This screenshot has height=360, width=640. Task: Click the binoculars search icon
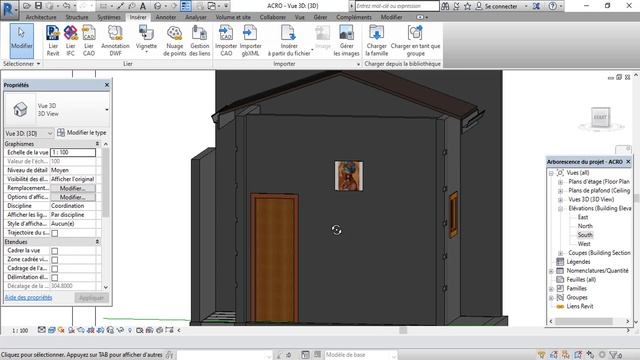pos(445,6)
